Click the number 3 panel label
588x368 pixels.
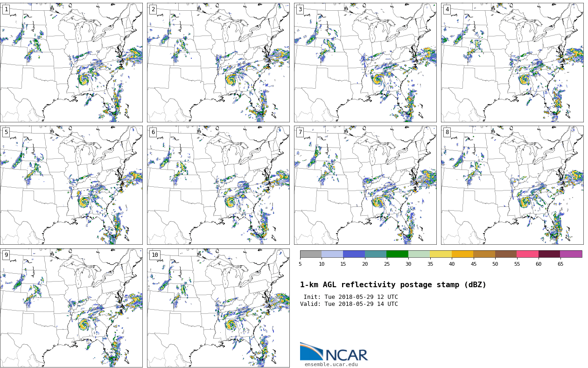(x=300, y=9)
